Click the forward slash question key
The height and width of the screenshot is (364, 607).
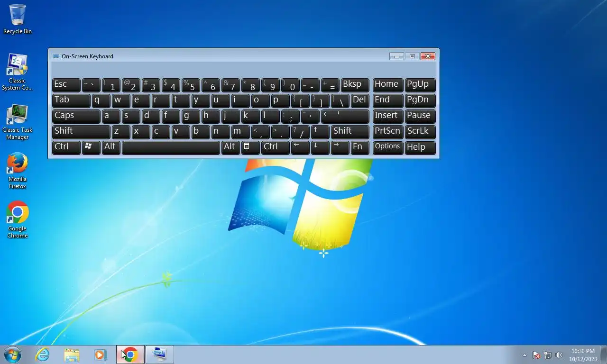(x=300, y=132)
